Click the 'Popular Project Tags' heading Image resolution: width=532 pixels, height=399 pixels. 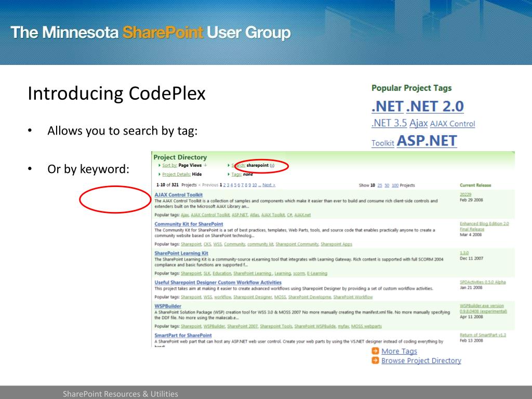coord(411,88)
